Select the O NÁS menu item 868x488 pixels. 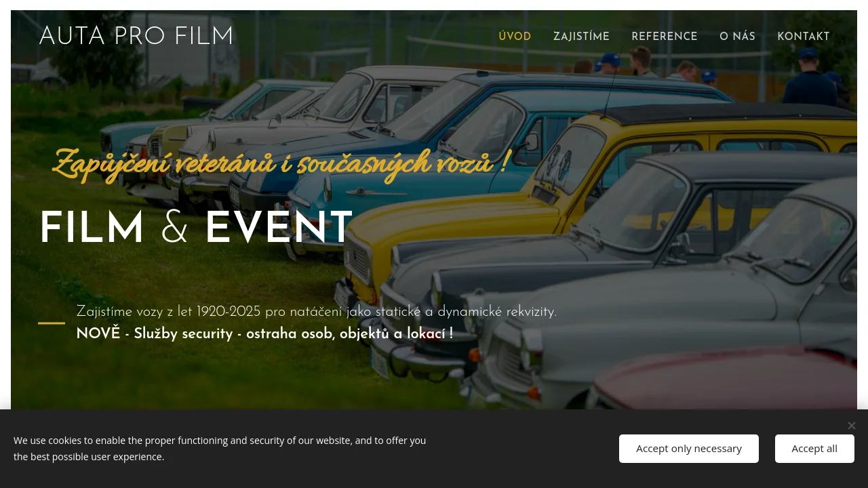pyautogui.click(x=737, y=37)
